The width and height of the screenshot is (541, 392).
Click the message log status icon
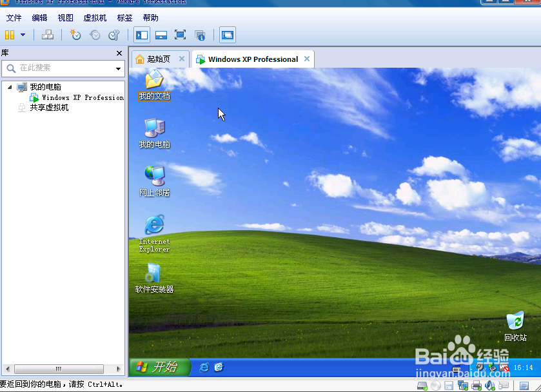tap(524, 386)
